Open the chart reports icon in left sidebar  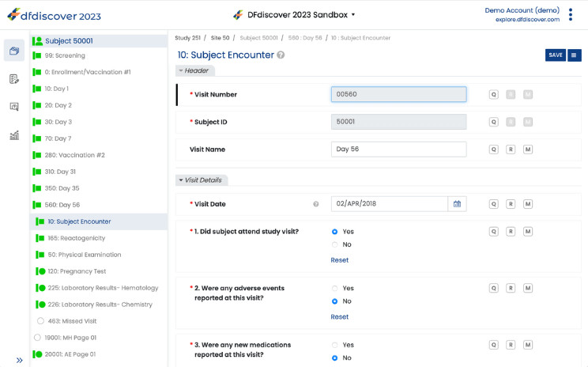click(14, 135)
